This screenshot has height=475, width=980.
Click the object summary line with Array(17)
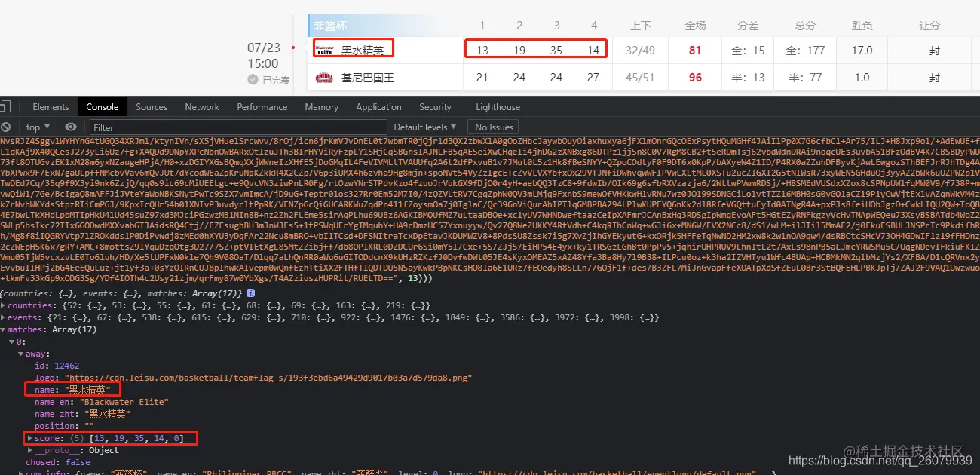(x=122, y=293)
